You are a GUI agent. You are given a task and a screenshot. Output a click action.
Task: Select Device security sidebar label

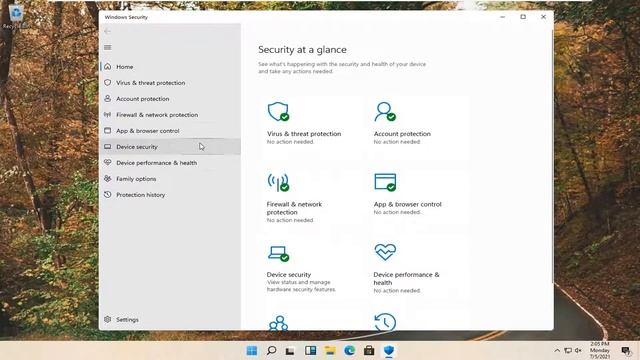[x=137, y=147]
